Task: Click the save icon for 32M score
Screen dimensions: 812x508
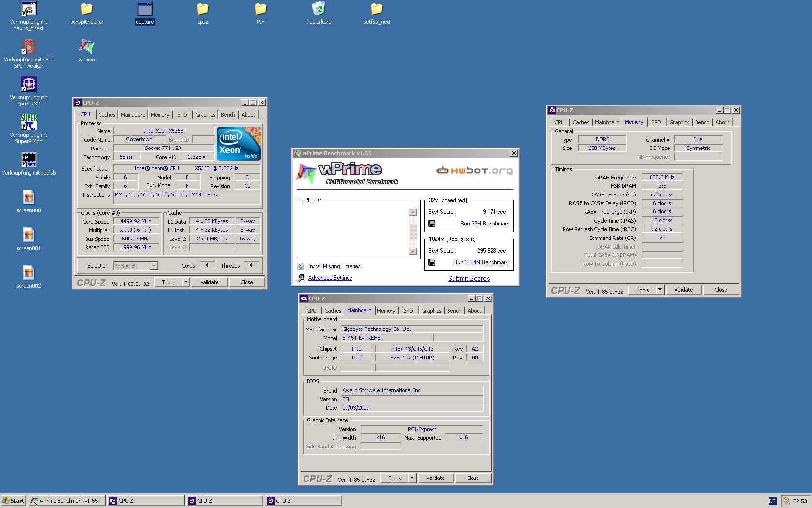Action: 432,224
